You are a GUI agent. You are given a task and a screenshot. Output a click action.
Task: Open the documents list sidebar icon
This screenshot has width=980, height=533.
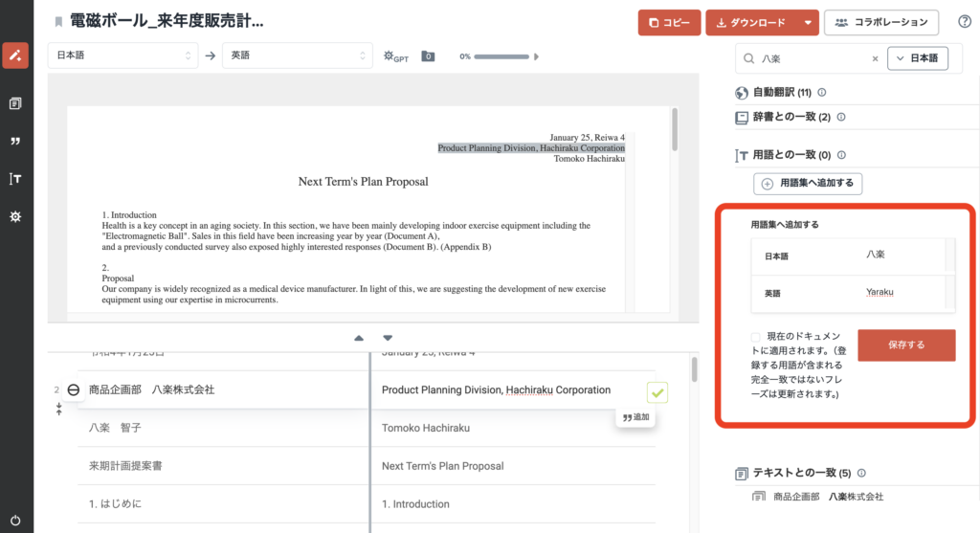(15, 102)
